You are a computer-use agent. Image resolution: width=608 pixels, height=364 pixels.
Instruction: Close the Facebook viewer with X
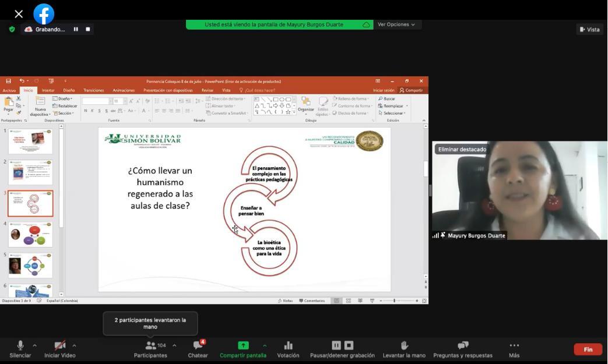click(19, 15)
